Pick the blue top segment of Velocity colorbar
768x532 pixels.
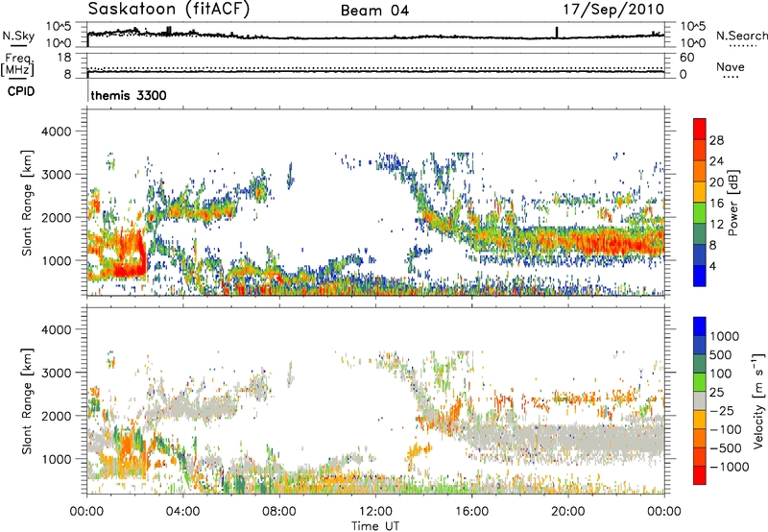(x=700, y=326)
